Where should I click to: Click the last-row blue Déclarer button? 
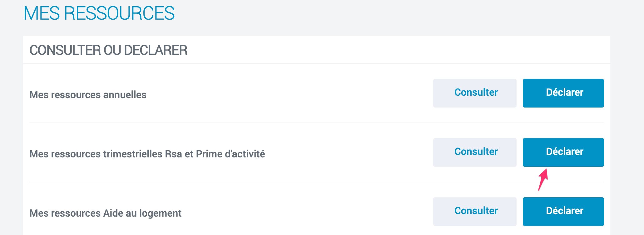point(563,211)
